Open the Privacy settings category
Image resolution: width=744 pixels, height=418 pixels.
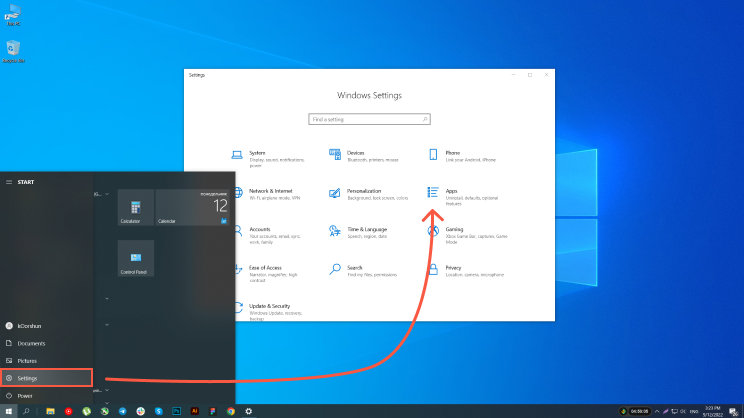pos(466,271)
